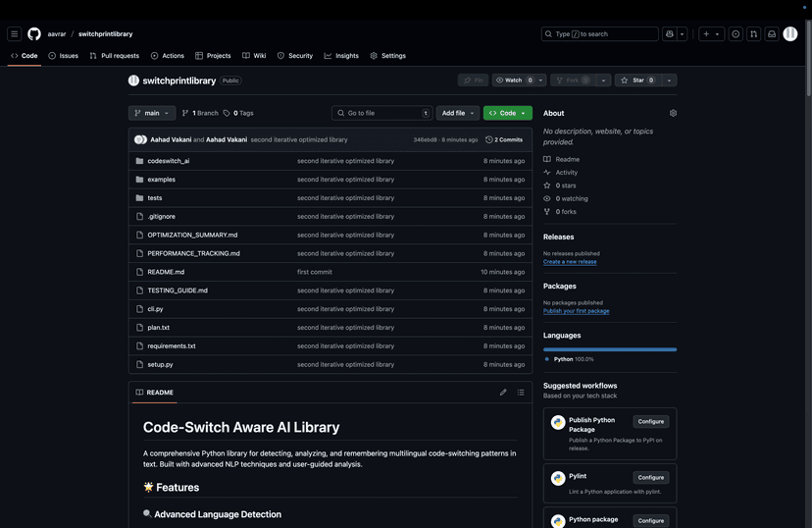Viewport: 812px width, 528px height.
Task: Click the first commit message link
Action: tap(315, 272)
